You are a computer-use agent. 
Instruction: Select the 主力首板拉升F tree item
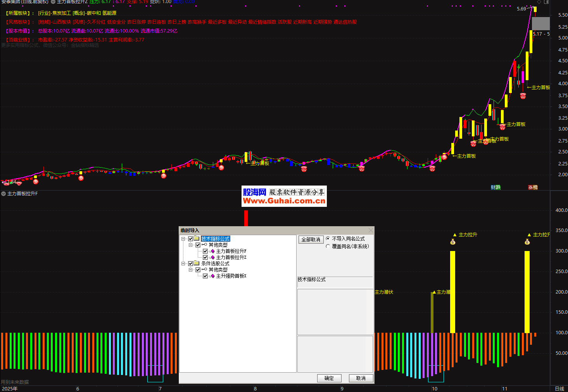click(x=231, y=251)
